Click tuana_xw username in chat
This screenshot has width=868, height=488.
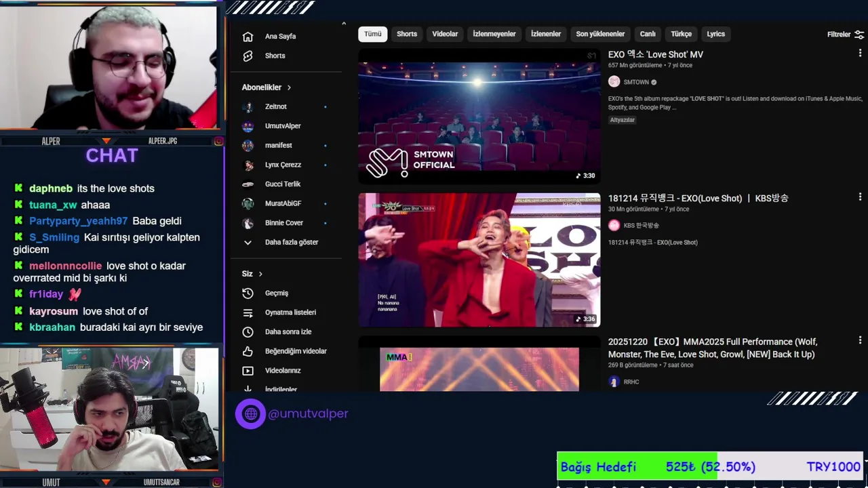[x=53, y=205]
